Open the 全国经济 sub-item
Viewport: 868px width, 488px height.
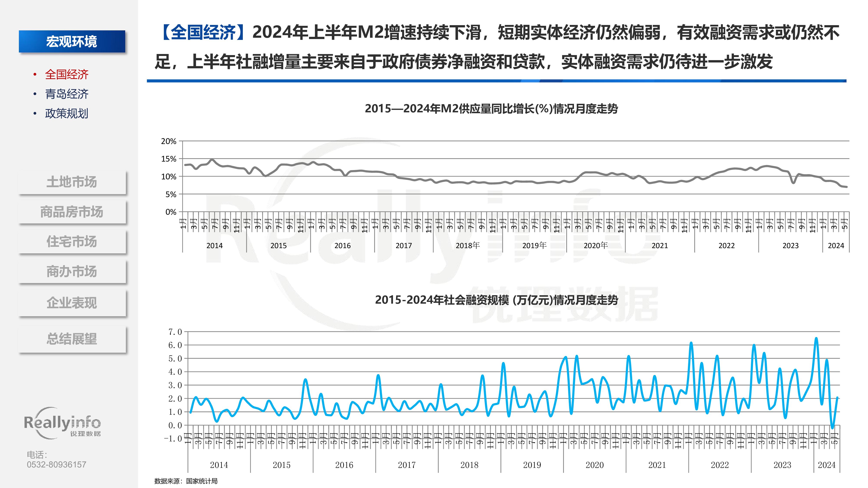coord(66,74)
